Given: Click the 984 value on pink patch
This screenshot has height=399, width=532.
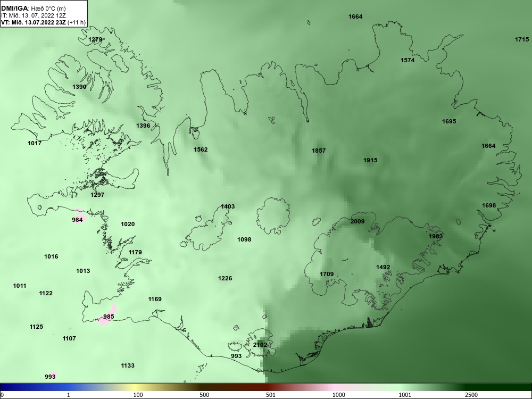Looking at the screenshot, I should 77,220.
